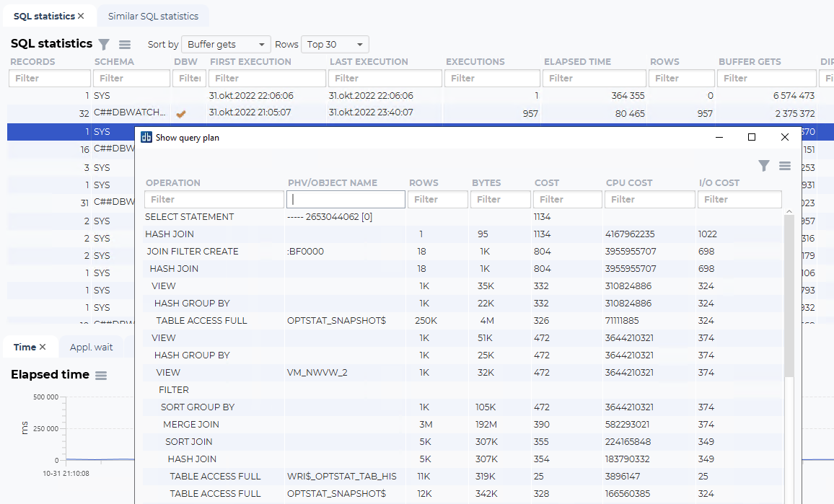Image resolution: width=834 pixels, height=504 pixels.
Task: Expand the Rows Top 30 dropdown
Action: pos(335,45)
